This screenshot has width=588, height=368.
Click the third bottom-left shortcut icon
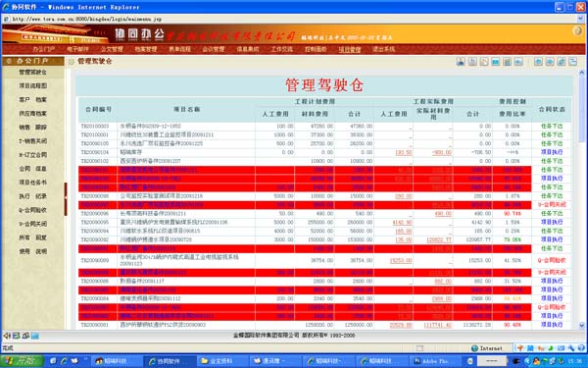[x=25, y=336]
